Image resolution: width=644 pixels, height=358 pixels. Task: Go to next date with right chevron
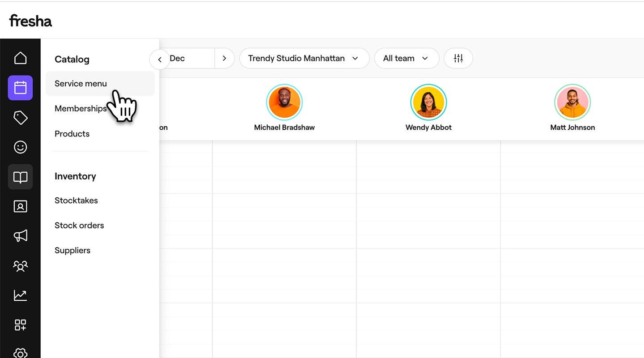click(x=225, y=58)
